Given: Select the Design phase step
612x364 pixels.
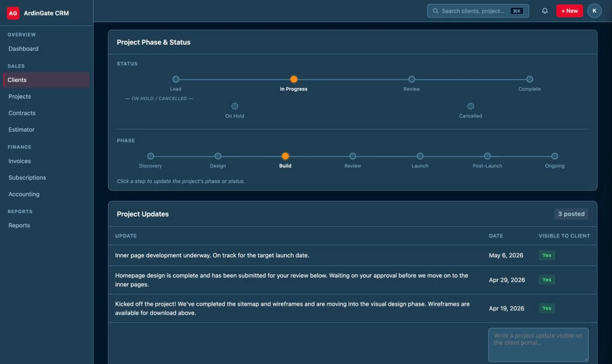Looking at the screenshot, I should click(218, 156).
